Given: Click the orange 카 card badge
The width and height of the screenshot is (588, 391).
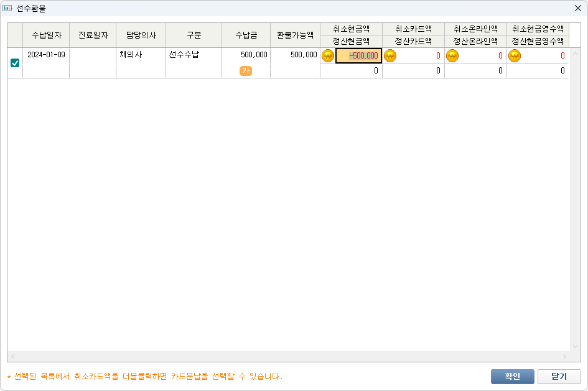Looking at the screenshot, I should pos(246,71).
